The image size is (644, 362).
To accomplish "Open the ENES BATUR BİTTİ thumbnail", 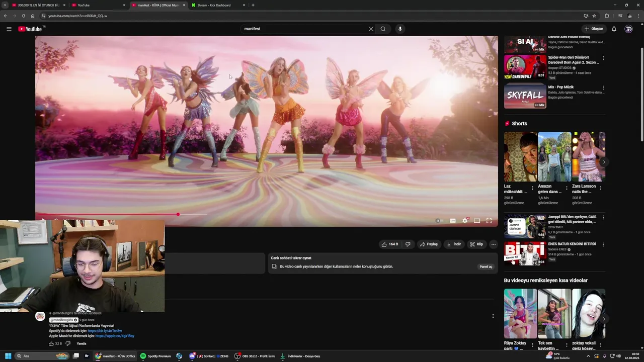I will pyautogui.click(x=525, y=253).
